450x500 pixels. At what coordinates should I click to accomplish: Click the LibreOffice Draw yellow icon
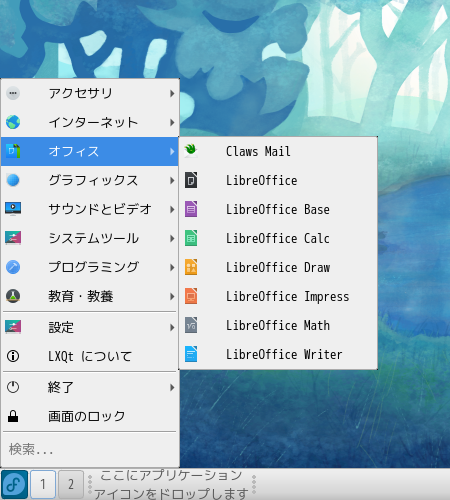(191, 267)
